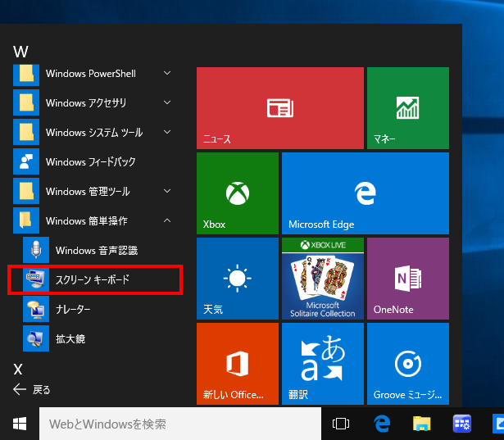This screenshot has height=440, width=504.
Task: Open the マネー money tile
Action: point(408,108)
